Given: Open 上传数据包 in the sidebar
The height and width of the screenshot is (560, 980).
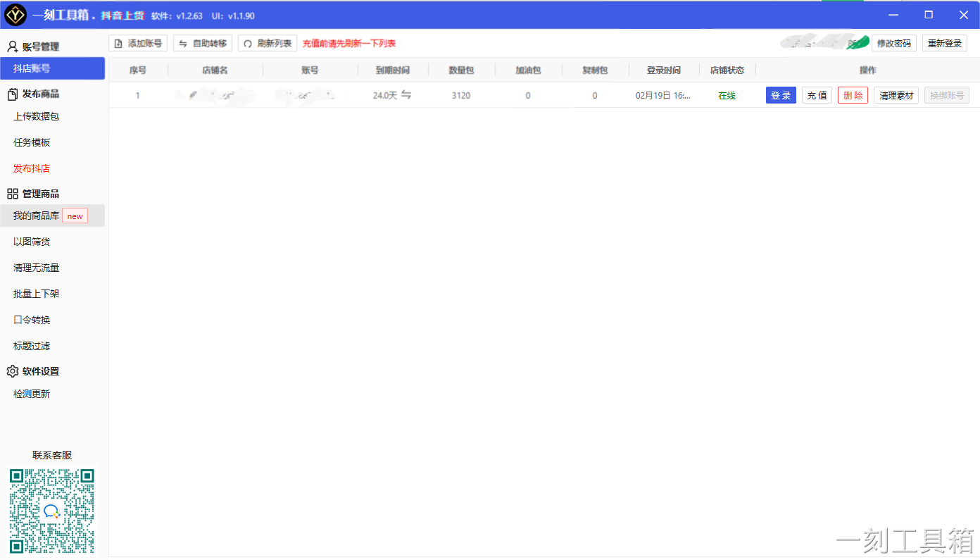Looking at the screenshot, I should click(x=36, y=116).
